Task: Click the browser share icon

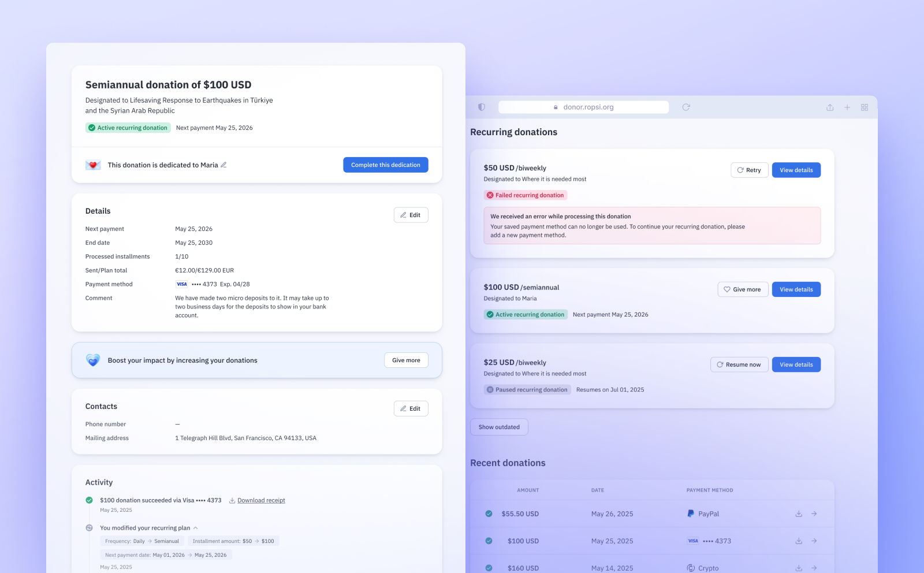Action: (830, 107)
